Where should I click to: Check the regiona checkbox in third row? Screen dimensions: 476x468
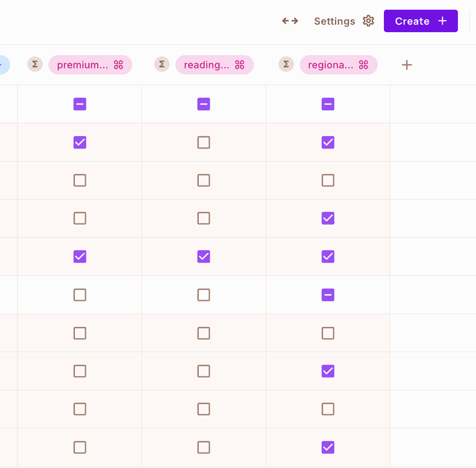328,180
